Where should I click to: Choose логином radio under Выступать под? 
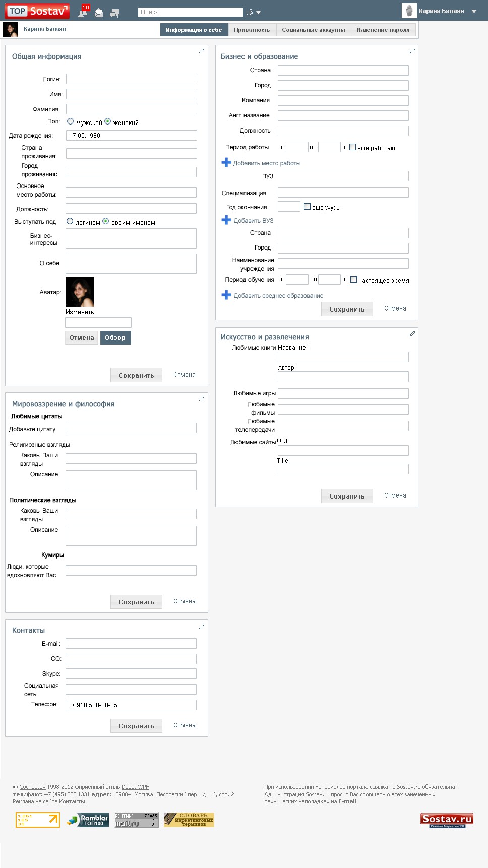(70, 221)
